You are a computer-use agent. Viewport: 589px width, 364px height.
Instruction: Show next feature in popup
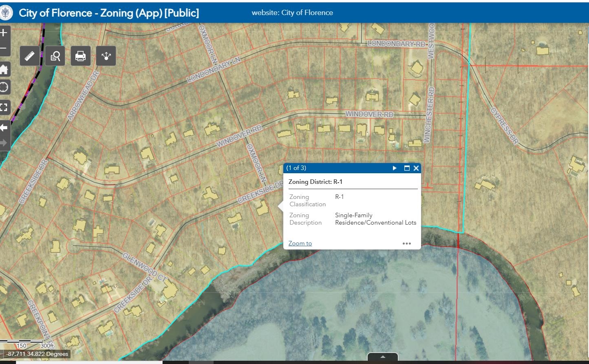pyautogui.click(x=395, y=168)
